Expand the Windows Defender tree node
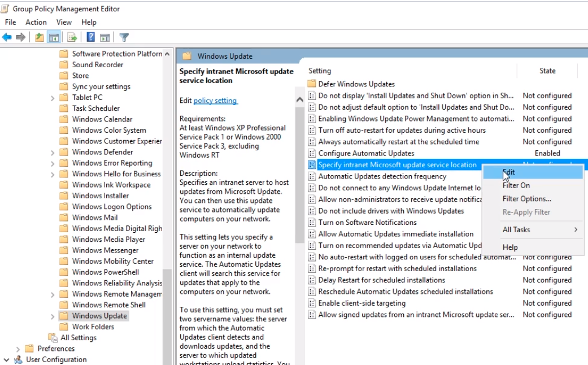Viewport: 588px width, 365px height. [53, 153]
